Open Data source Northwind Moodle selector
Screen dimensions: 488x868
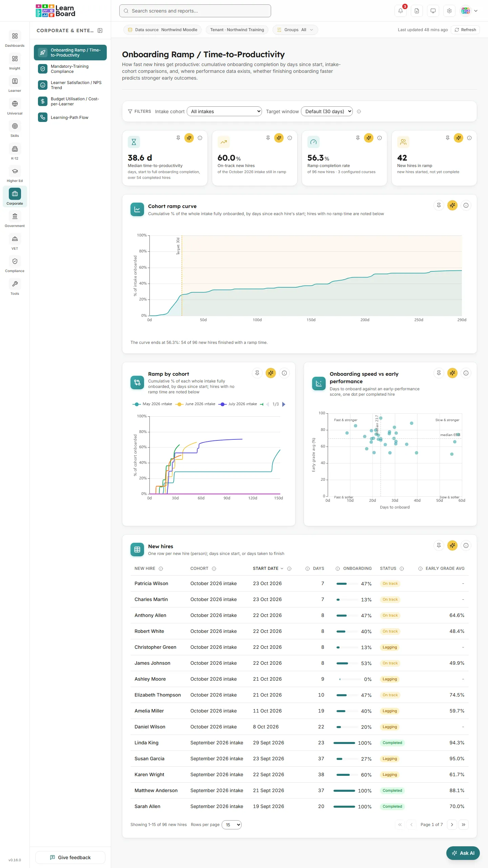point(163,30)
